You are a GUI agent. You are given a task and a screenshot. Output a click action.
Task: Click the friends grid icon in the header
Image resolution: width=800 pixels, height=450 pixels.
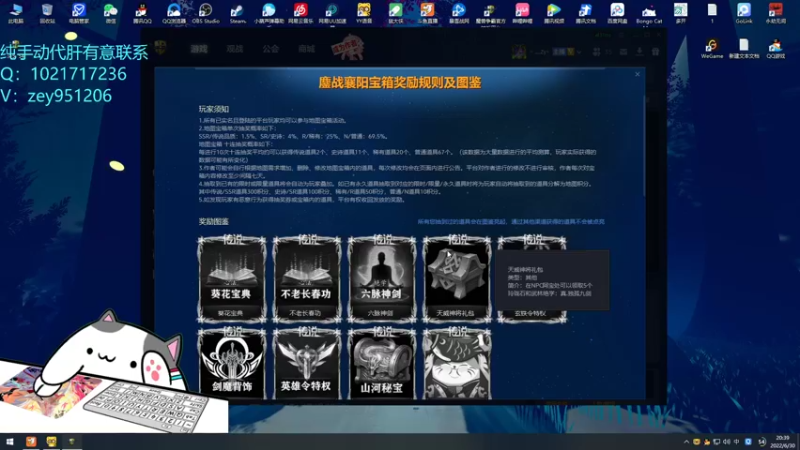coord(596,52)
